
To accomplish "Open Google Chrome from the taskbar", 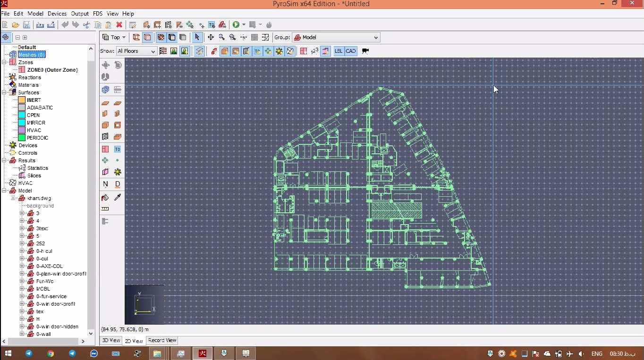I will tap(51, 353).
